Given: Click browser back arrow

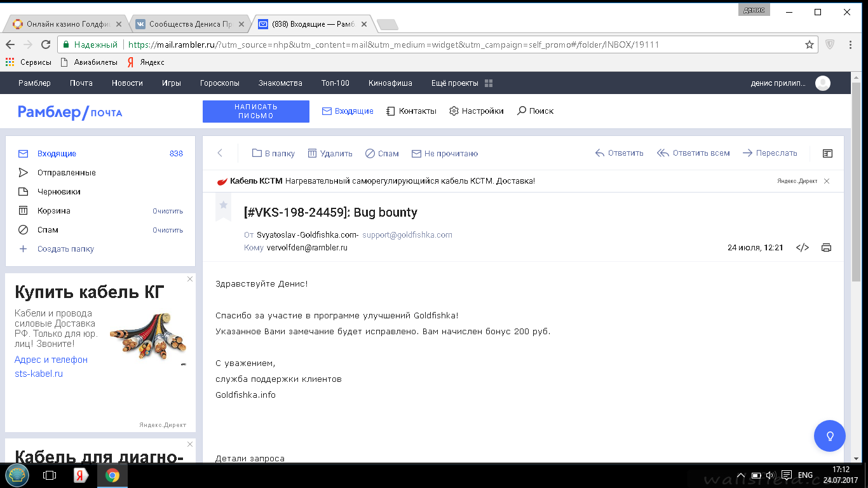Looking at the screenshot, I should (x=10, y=44).
